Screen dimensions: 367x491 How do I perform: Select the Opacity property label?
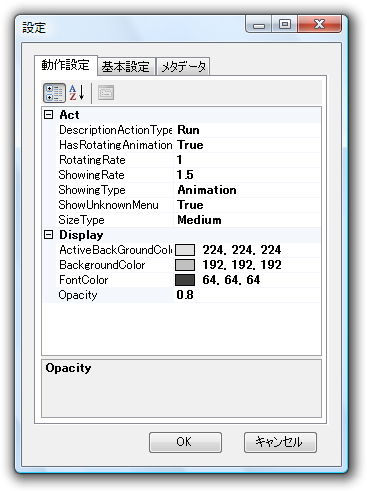(78, 295)
